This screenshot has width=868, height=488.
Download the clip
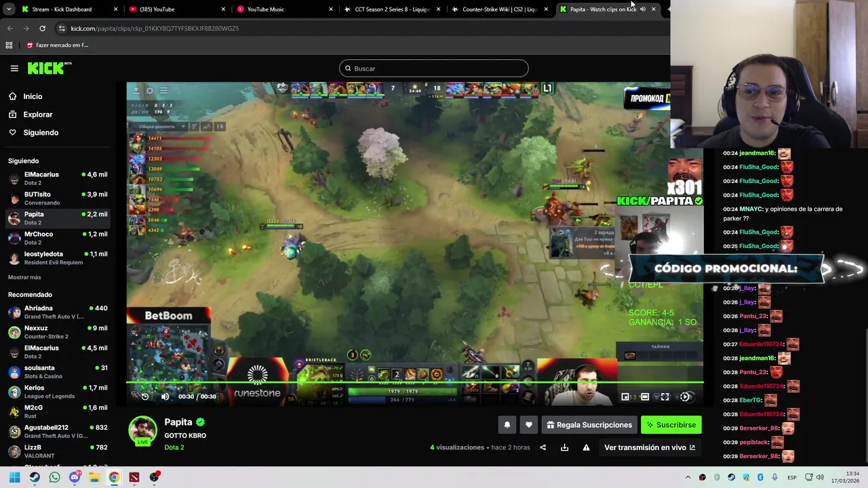point(564,447)
